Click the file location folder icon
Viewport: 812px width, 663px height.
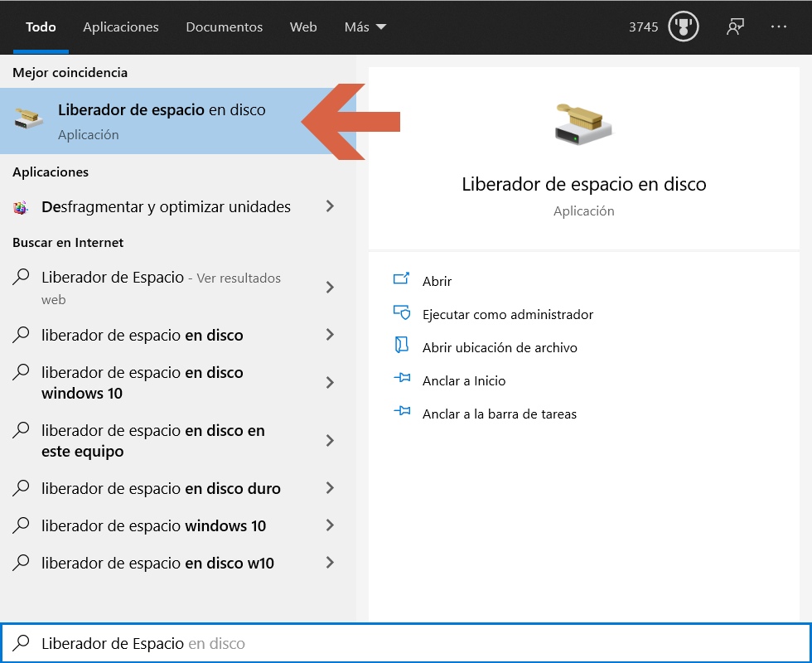click(401, 345)
